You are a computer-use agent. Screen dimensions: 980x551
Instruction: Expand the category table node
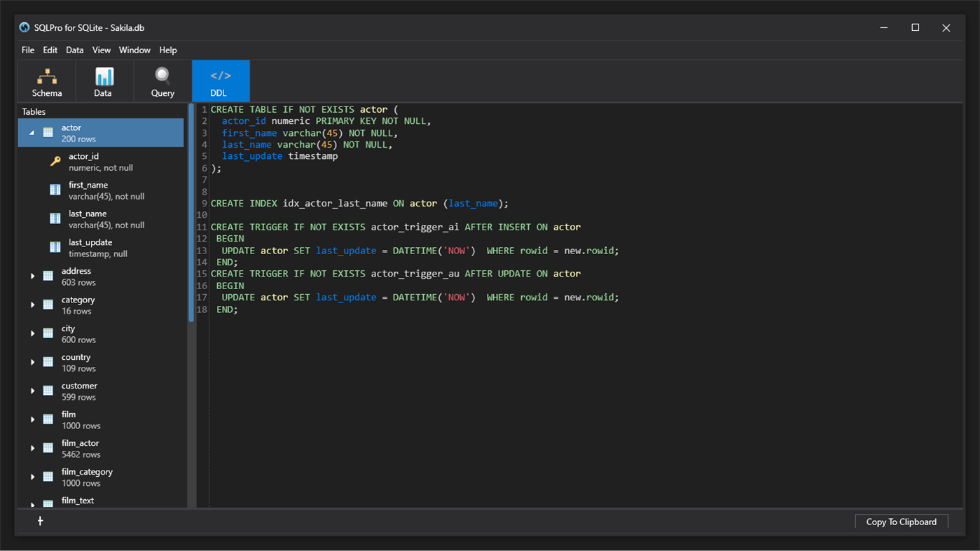(32, 305)
